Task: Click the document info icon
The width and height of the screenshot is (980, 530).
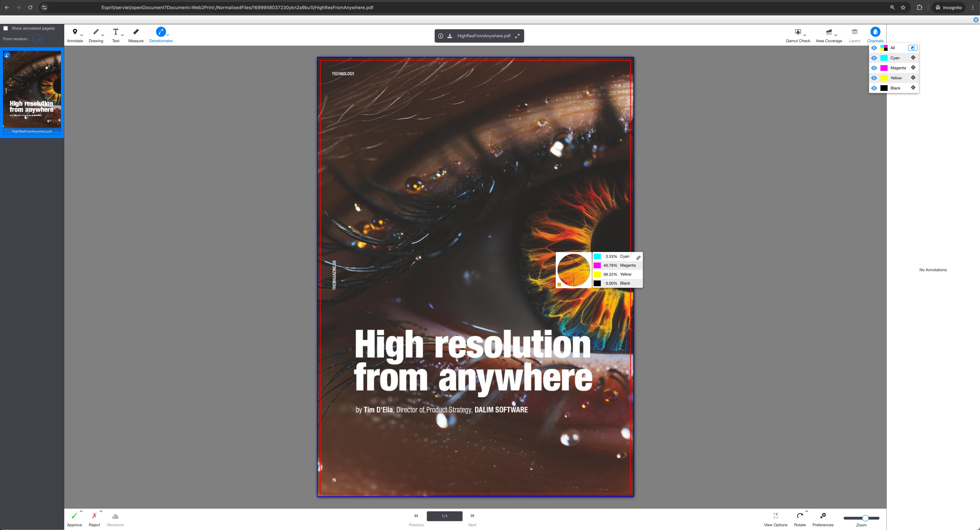Action: click(440, 36)
